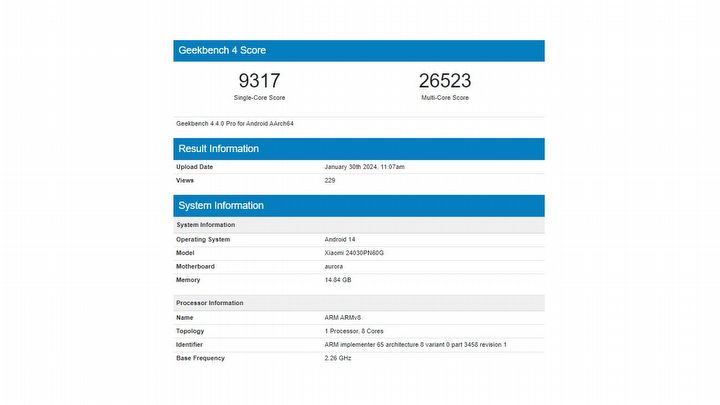Click the Multi-Core Score label

tap(445, 98)
